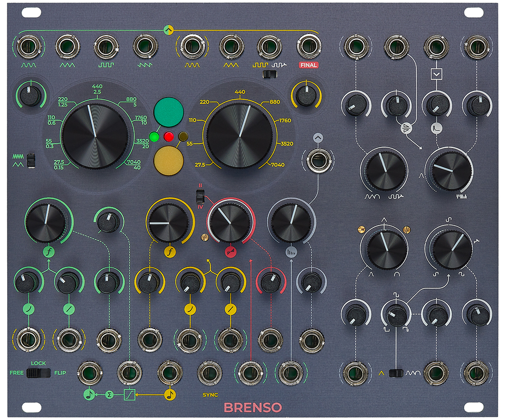Image resolution: width=505 pixels, height=420 pixels.
Task: Click the green-yellow chevron at the top
Action: click(168, 29)
